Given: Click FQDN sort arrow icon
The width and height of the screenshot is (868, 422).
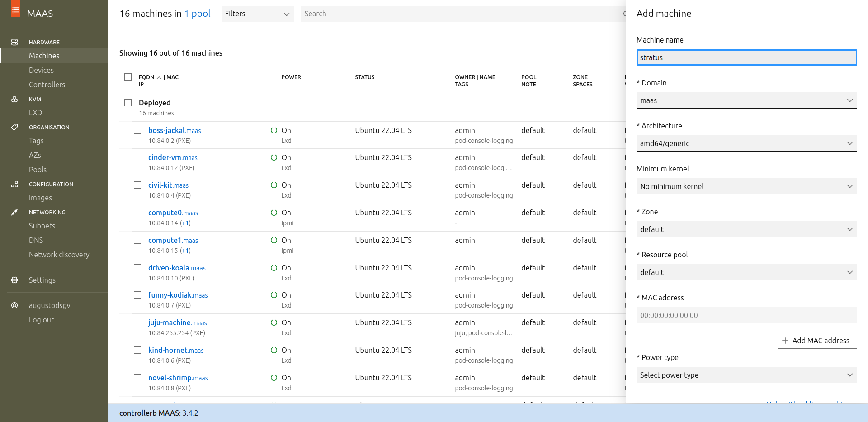Looking at the screenshot, I should (x=159, y=77).
